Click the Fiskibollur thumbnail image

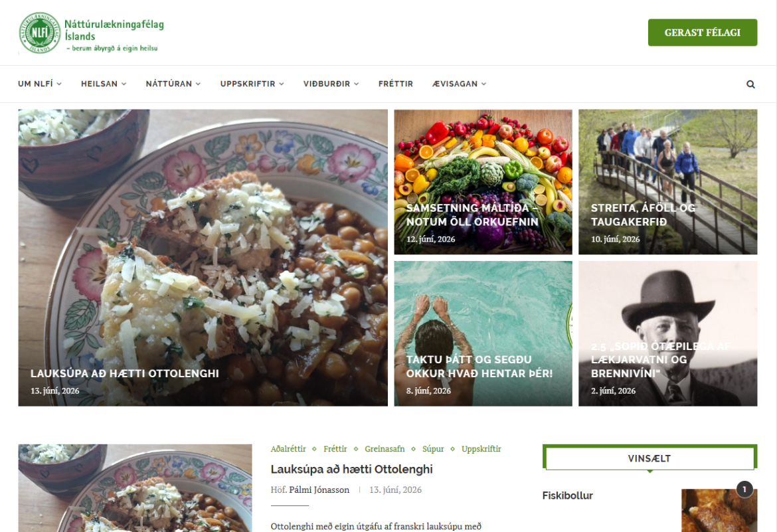719,510
